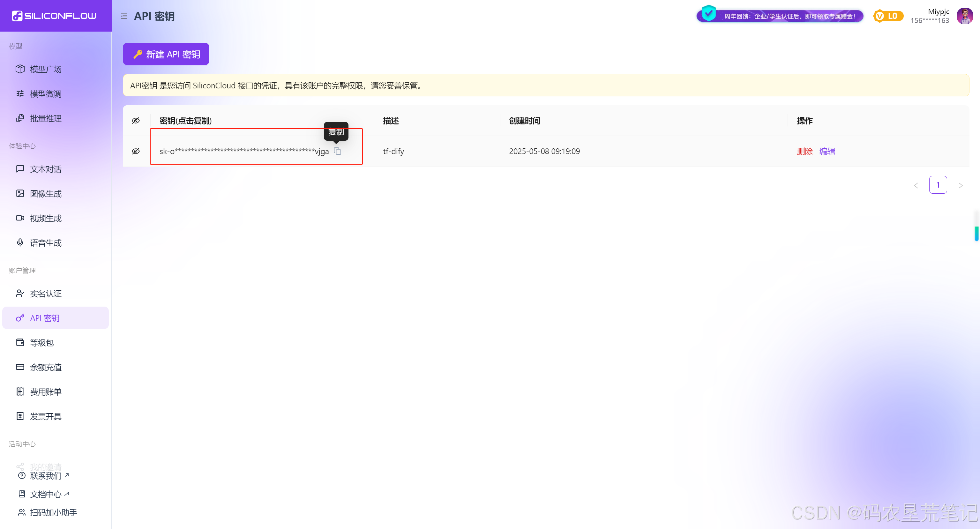Click the masked key sk-o***vjga
Viewport: 980px width, 529px height.
click(x=244, y=151)
